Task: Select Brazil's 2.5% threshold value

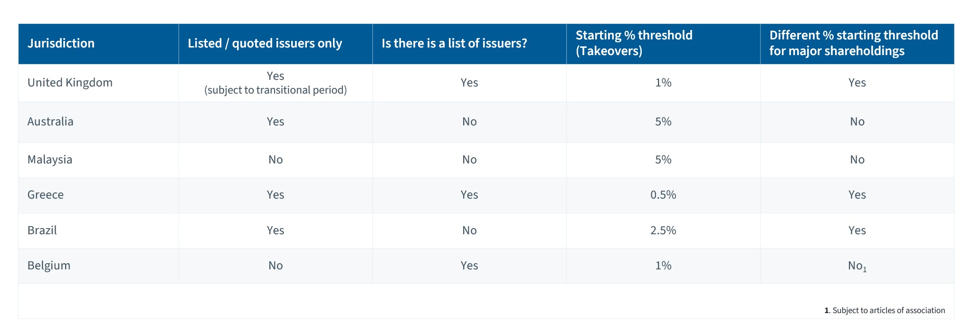Action: point(663,230)
